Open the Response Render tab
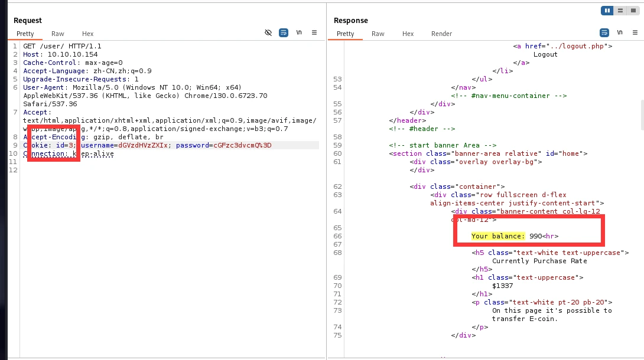This screenshot has width=644, height=360. pyautogui.click(x=441, y=34)
